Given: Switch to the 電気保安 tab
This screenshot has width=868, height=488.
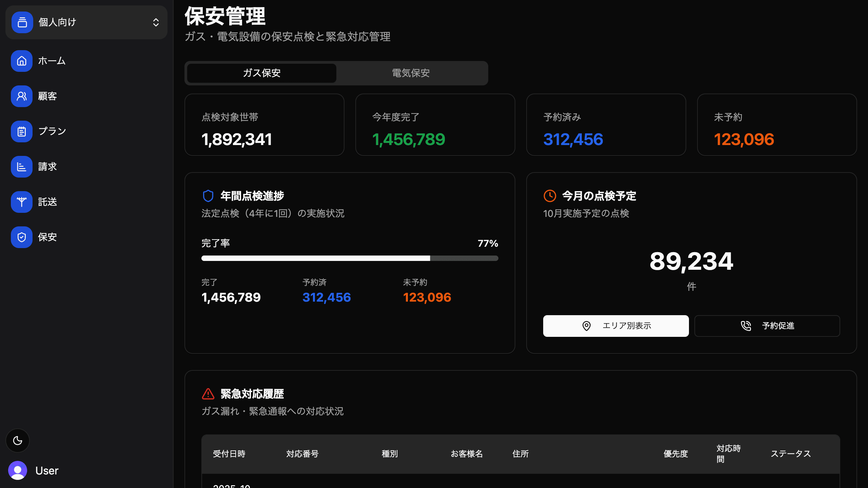Looking at the screenshot, I should [411, 73].
